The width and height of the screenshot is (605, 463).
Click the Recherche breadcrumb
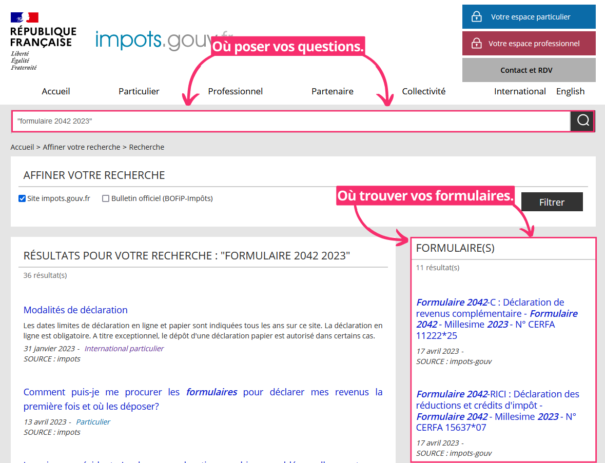147,147
